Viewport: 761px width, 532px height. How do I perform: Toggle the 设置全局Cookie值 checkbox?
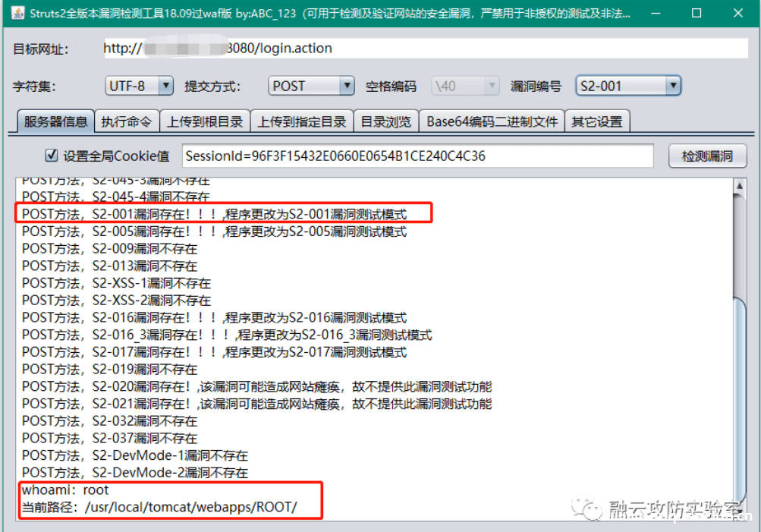click(x=51, y=155)
